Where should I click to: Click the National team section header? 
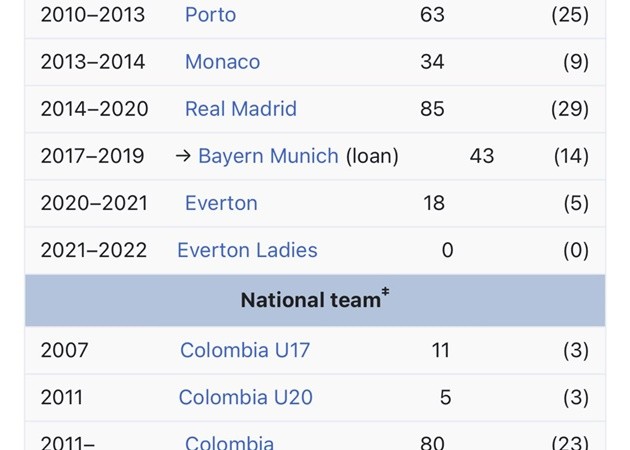pyautogui.click(x=310, y=300)
